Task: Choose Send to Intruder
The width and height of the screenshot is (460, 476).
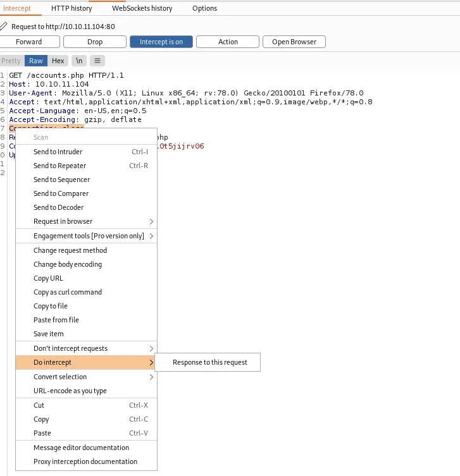Action: point(58,152)
